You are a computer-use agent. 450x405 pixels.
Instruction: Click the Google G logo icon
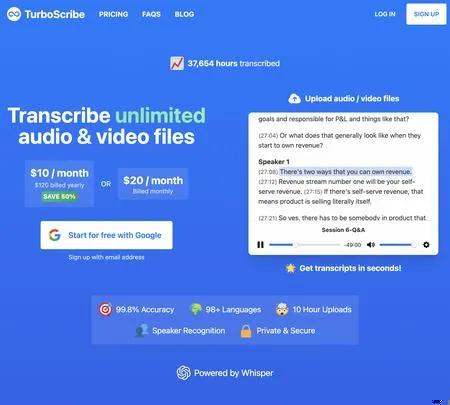coord(55,235)
